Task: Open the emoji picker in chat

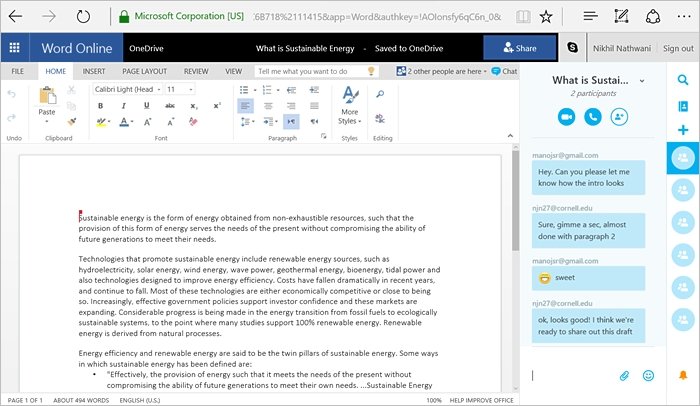Action: (648, 376)
